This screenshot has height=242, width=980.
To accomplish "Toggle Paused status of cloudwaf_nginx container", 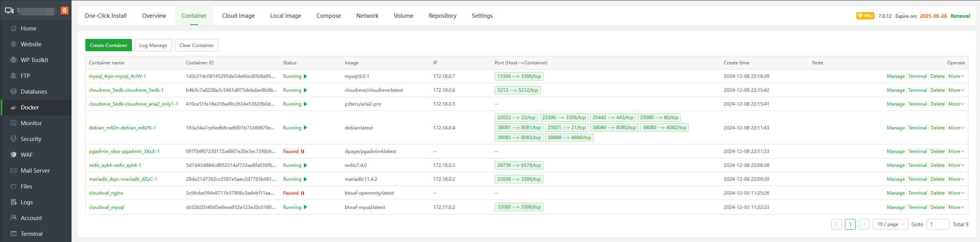I will [293, 193].
